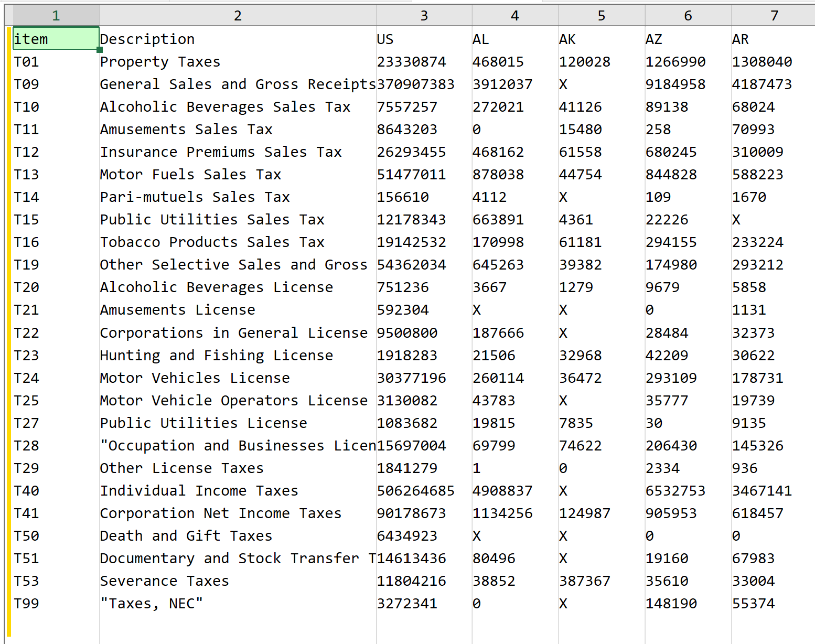Click 'Pari-mutuels Sales Tax' cell
The height and width of the screenshot is (644, 815).
pyautogui.click(x=238, y=197)
